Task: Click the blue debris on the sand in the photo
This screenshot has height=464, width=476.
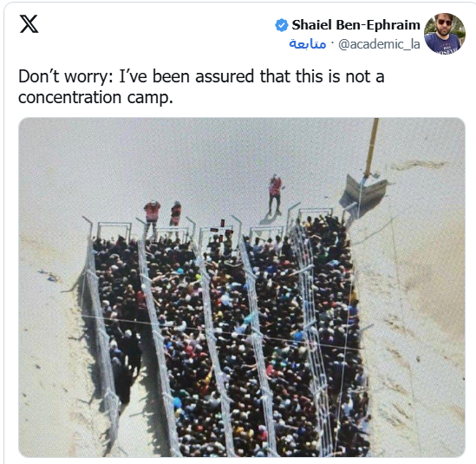Action: (x=50, y=276)
